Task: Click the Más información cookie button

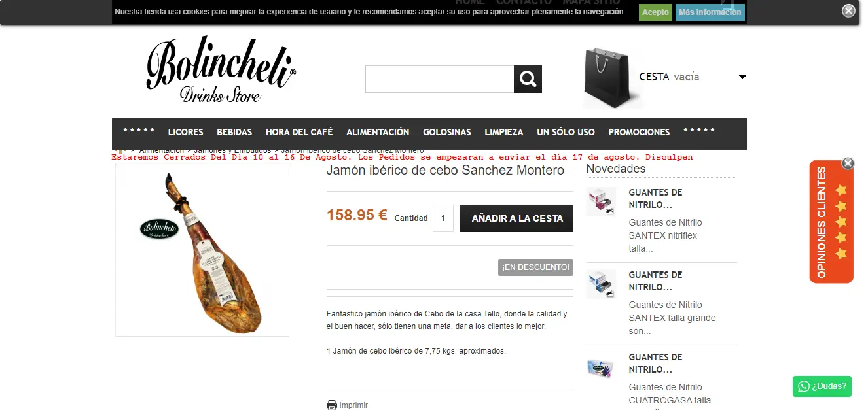Action: [710, 12]
